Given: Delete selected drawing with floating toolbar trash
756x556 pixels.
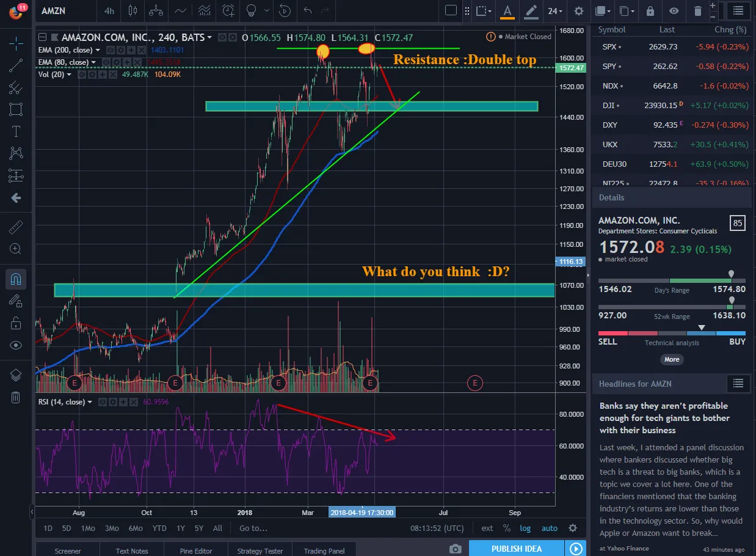Looking at the screenshot, I should [x=698, y=10].
